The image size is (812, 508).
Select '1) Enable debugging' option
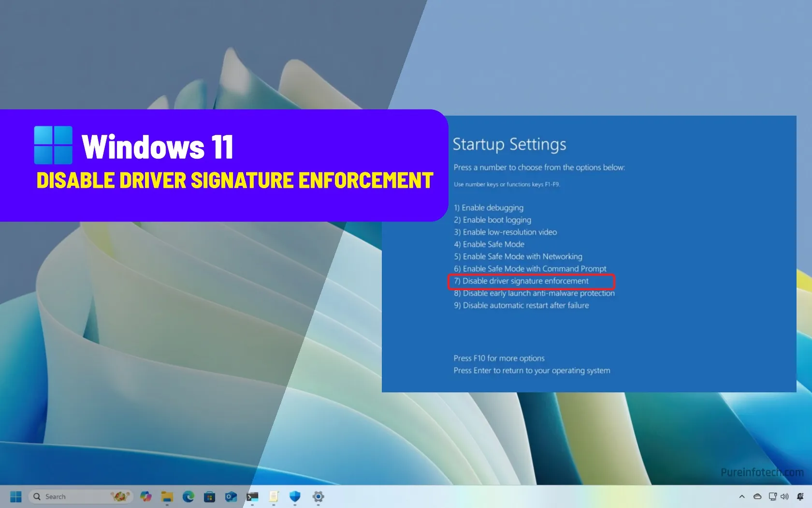click(489, 208)
